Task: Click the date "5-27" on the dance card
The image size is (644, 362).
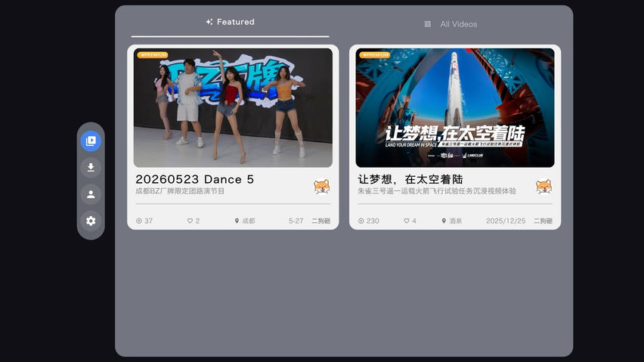Action: [296, 221]
